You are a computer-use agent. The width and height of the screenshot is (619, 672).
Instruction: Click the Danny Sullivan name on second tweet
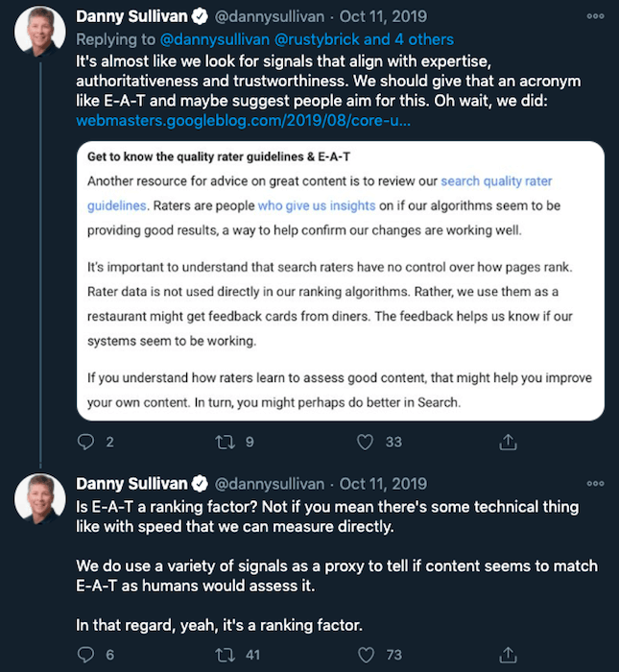coord(131,484)
